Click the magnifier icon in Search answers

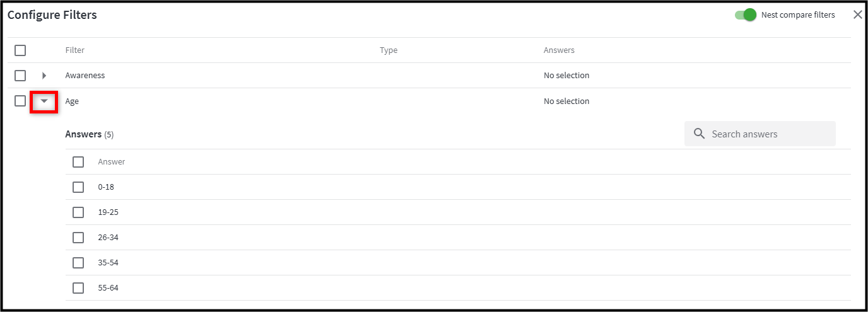(699, 134)
